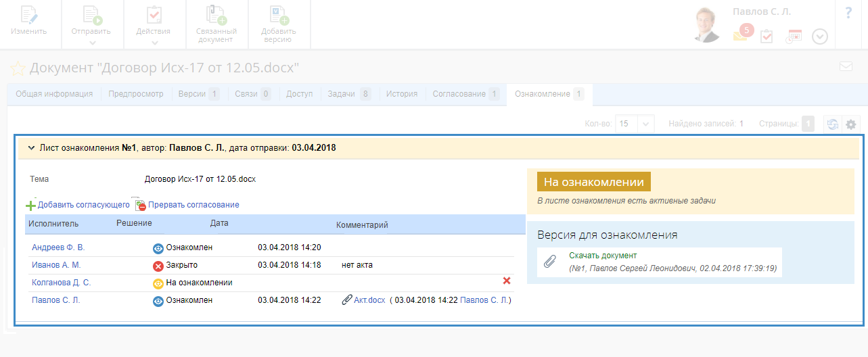Click the help question mark icon
This screenshot has height=357, width=868.
(848, 13)
